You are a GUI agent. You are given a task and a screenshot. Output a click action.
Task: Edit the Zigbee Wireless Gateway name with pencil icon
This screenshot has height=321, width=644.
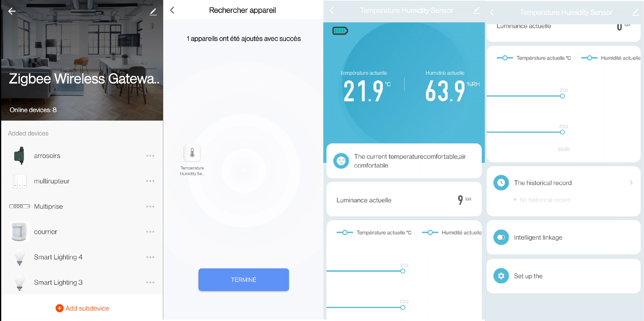pos(153,12)
